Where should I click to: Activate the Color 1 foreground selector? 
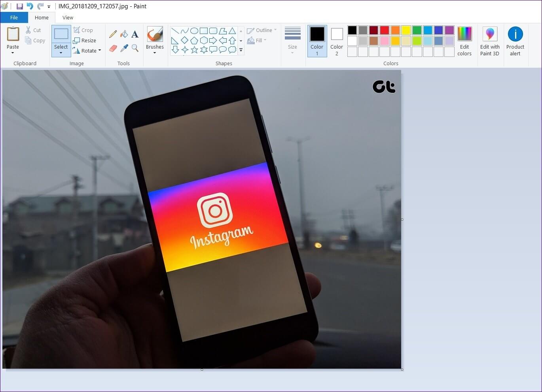(x=317, y=41)
